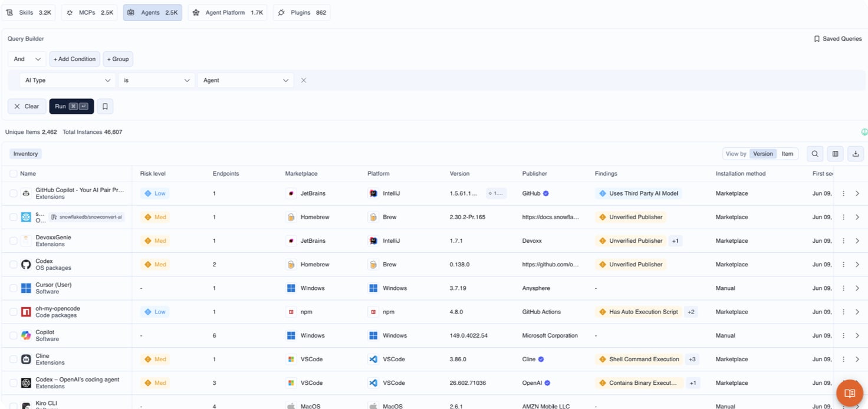Click the Kiro CLI item icon
Image resolution: width=868 pixels, height=409 pixels.
[x=26, y=406]
